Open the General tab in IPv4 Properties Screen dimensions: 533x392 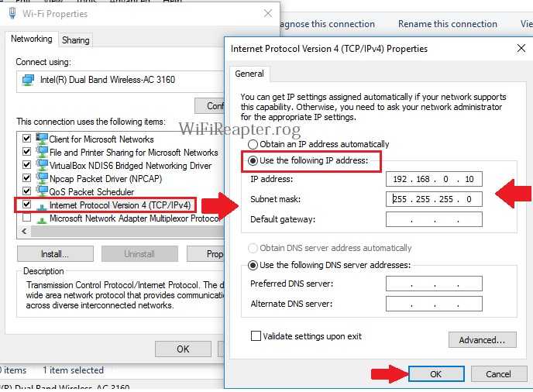click(x=249, y=74)
